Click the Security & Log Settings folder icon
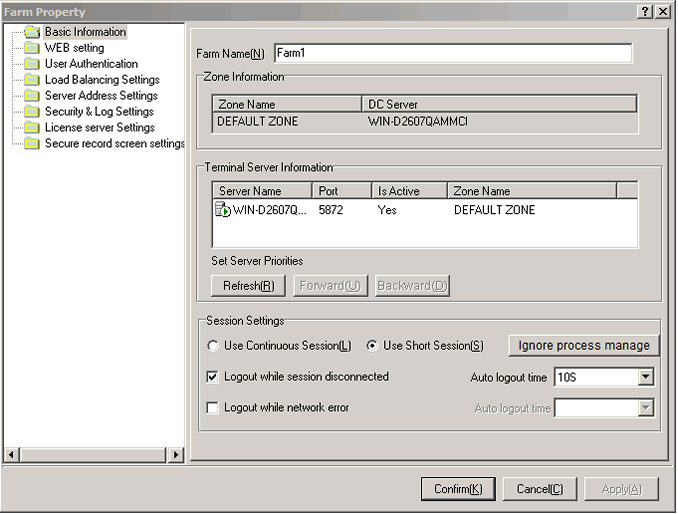 point(32,112)
